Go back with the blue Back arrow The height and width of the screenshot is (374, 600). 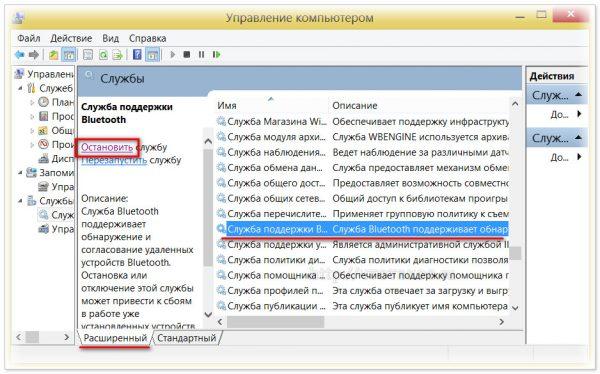click(20, 55)
